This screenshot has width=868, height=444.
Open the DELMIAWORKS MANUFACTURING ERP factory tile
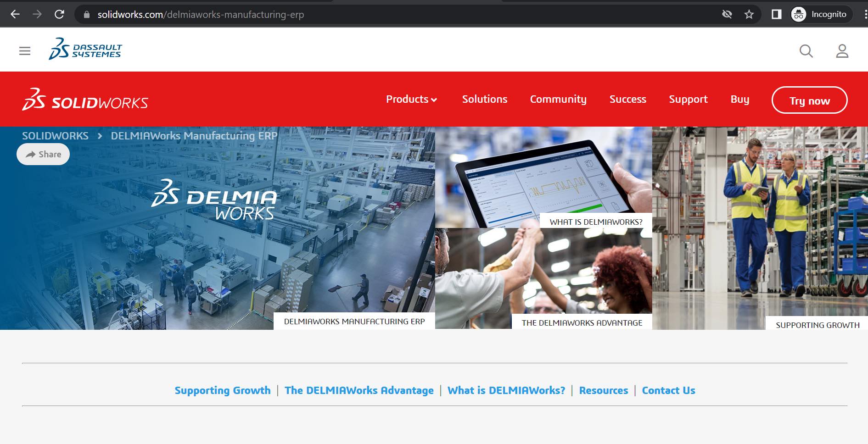point(218,228)
